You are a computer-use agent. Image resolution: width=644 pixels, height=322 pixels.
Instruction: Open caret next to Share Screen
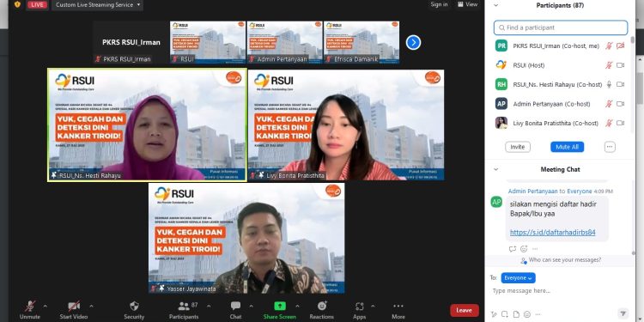point(297,306)
